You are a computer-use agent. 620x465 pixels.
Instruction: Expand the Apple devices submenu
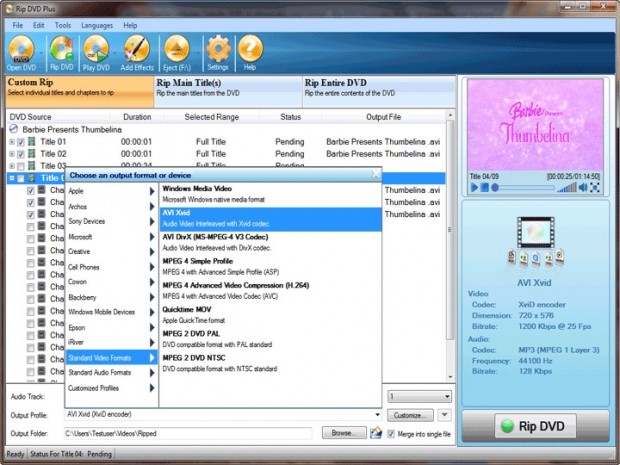111,191
